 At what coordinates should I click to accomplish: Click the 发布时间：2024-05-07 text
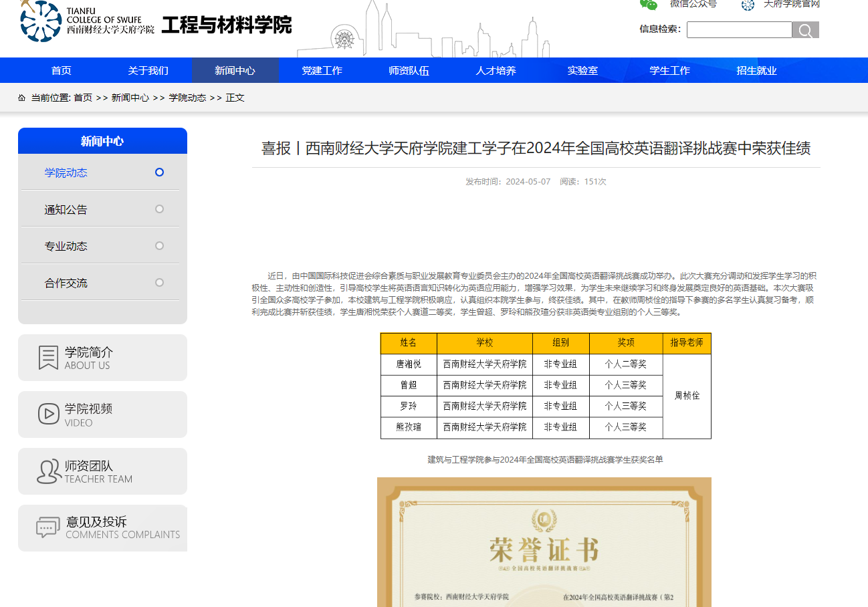coord(508,182)
